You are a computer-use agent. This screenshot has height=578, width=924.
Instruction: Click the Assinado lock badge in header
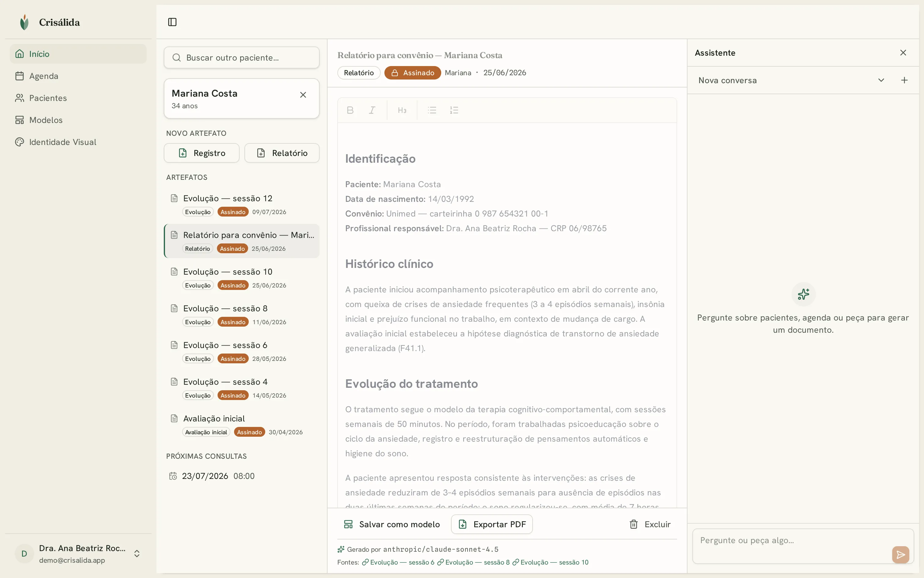(x=413, y=73)
